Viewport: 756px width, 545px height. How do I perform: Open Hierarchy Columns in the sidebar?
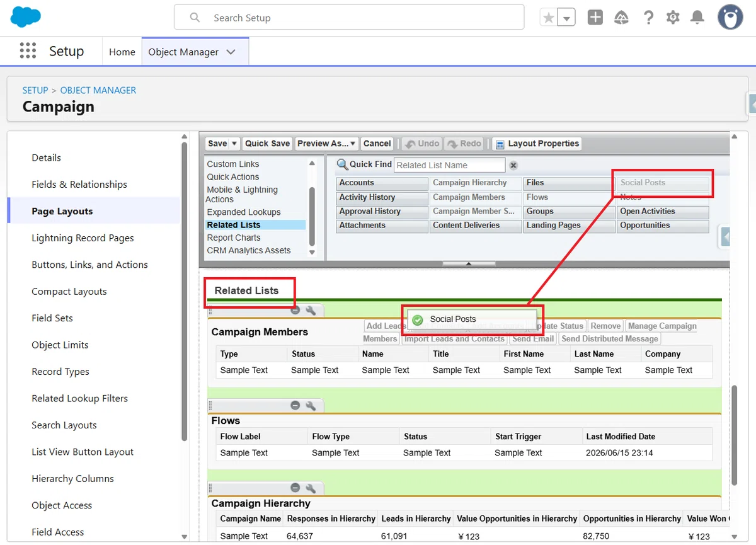pyautogui.click(x=73, y=478)
